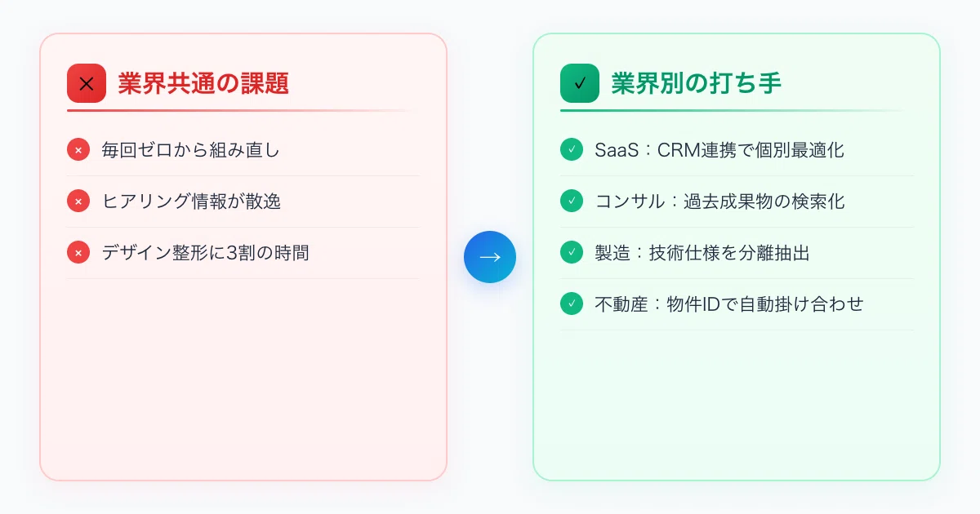
Task: Click the red x bullet next to ヒアリング情報が散逸
Action: click(x=78, y=202)
